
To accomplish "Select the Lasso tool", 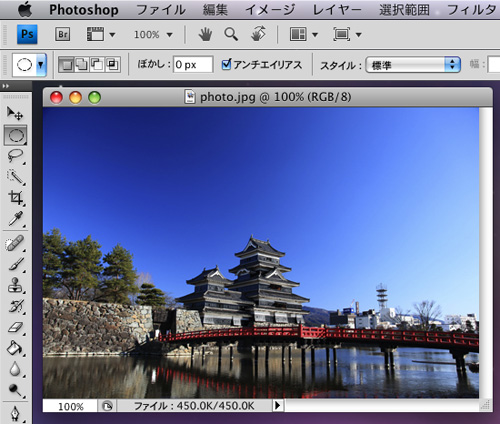I will click(x=15, y=156).
